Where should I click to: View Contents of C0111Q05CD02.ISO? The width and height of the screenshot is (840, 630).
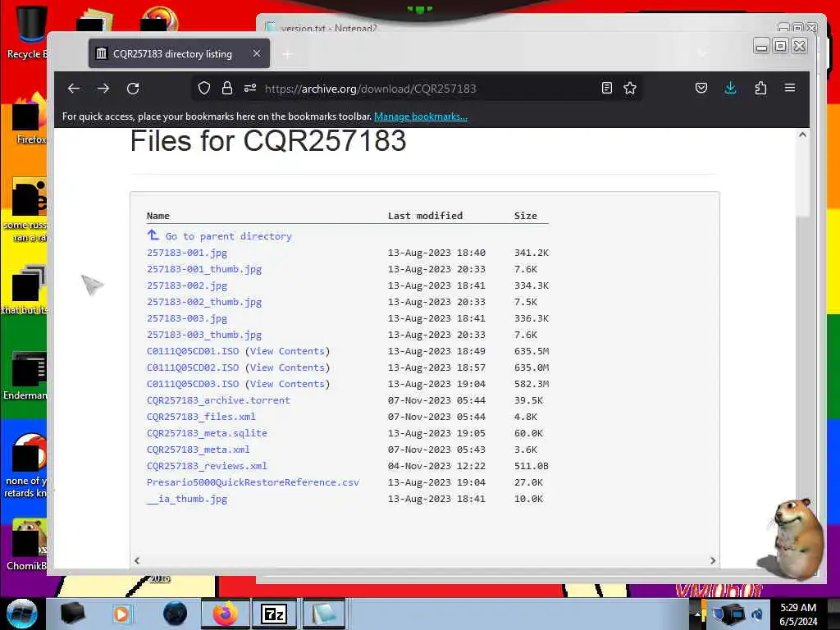pos(287,367)
